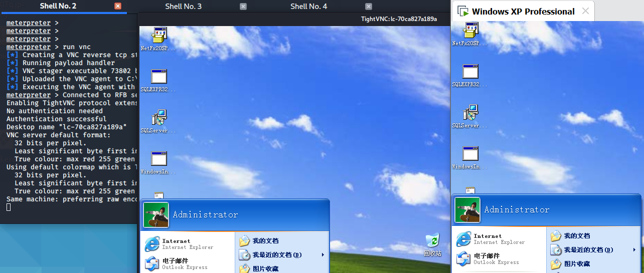Image resolution: width=644 pixels, height=273 pixels.
Task: Open WindowsIn icon in Windows XP VM
Action: (470, 158)
